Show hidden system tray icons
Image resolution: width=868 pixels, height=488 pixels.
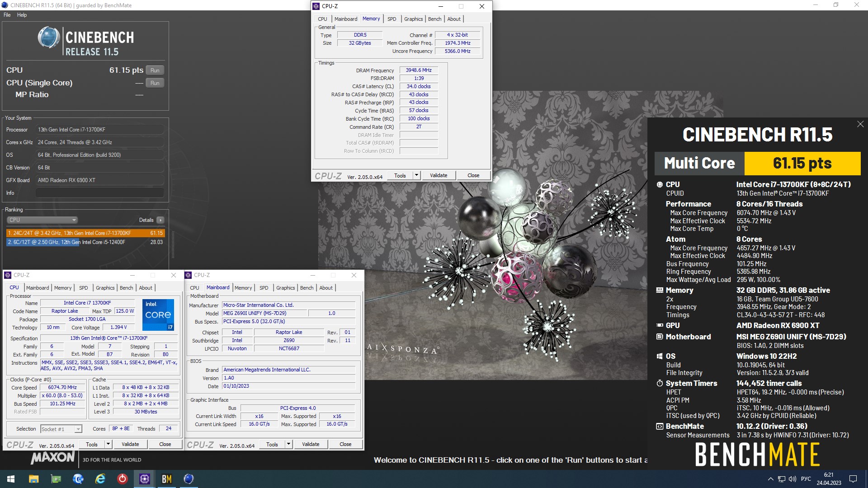click(x=770, y=479)
